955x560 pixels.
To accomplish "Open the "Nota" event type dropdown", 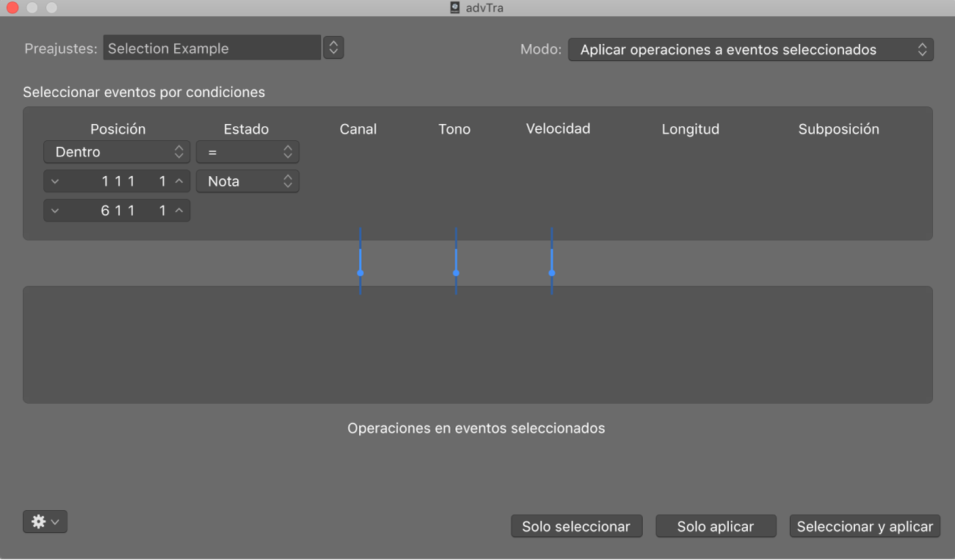I will (247, 181).
